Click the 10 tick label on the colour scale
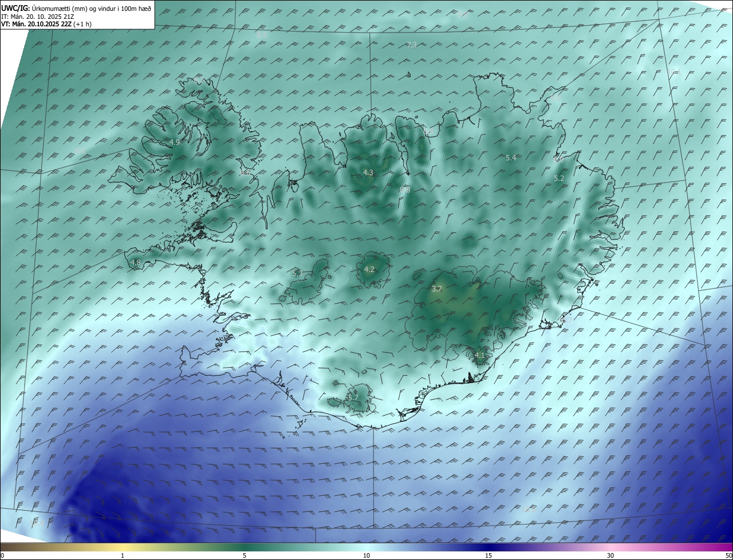The image size is (733, 560). [x=366, y=555]
